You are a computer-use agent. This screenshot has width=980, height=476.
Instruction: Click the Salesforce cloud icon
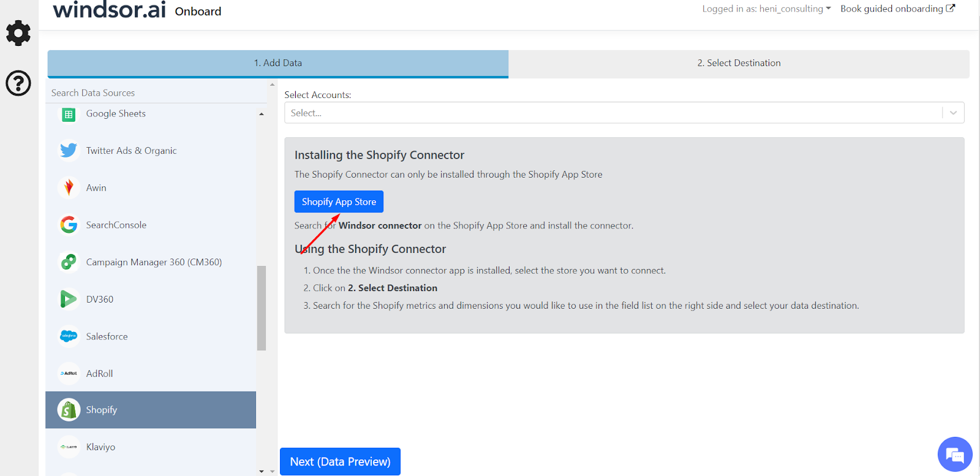pos(69,336)
